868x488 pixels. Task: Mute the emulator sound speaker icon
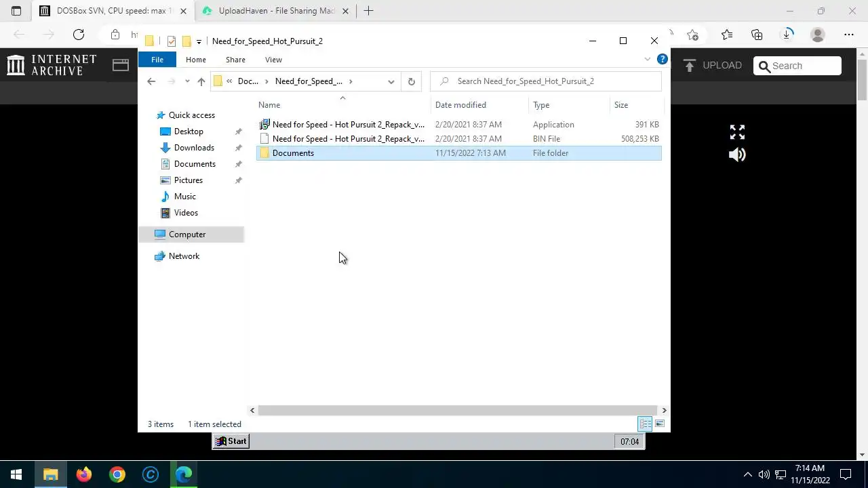point(737,155)
